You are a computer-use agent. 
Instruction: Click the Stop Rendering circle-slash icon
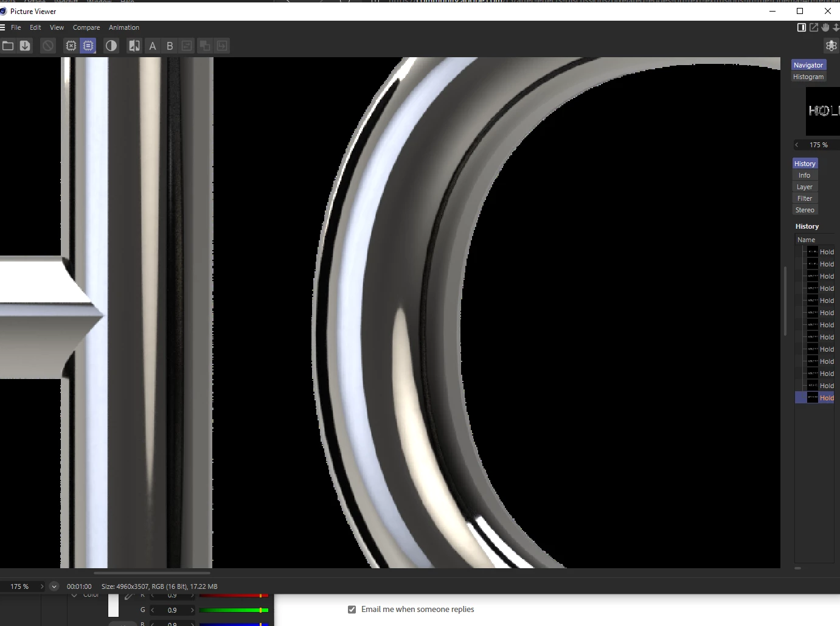click(x=48, y=46)
